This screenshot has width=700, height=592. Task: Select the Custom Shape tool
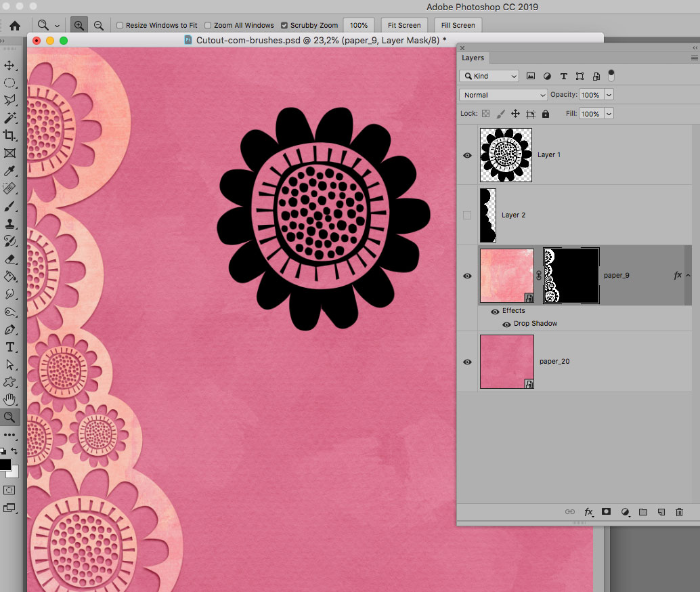point(9,382)
